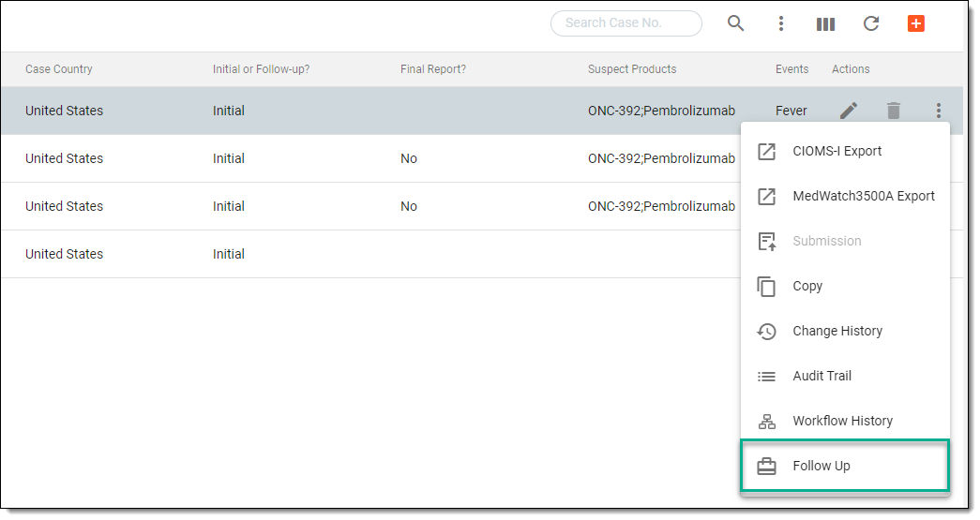The image size is (980, 520).
Task: Select Follow Up menu item
Action: 845,466
